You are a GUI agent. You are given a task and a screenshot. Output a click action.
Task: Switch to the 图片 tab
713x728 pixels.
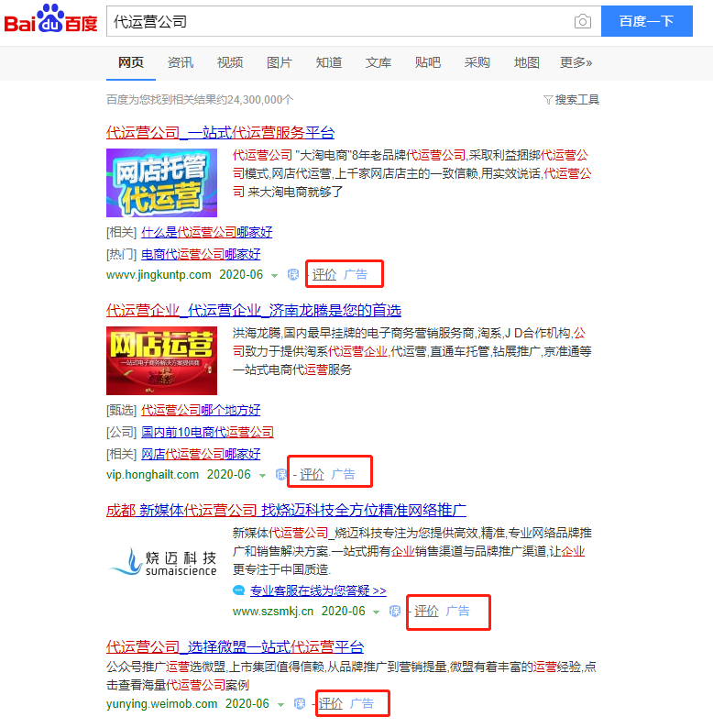(x=280, y=62)
